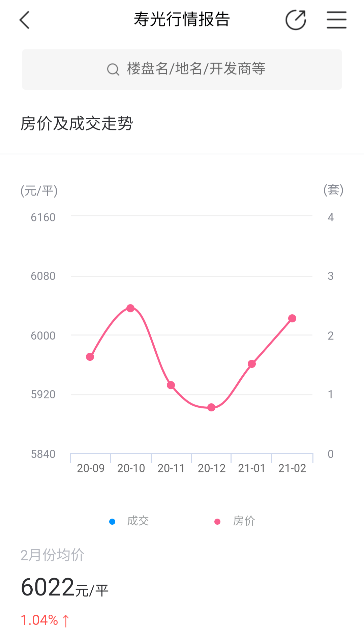364x642 pixels.
Task: Toggle the 房价 legend series
Action: click(235, 521)
